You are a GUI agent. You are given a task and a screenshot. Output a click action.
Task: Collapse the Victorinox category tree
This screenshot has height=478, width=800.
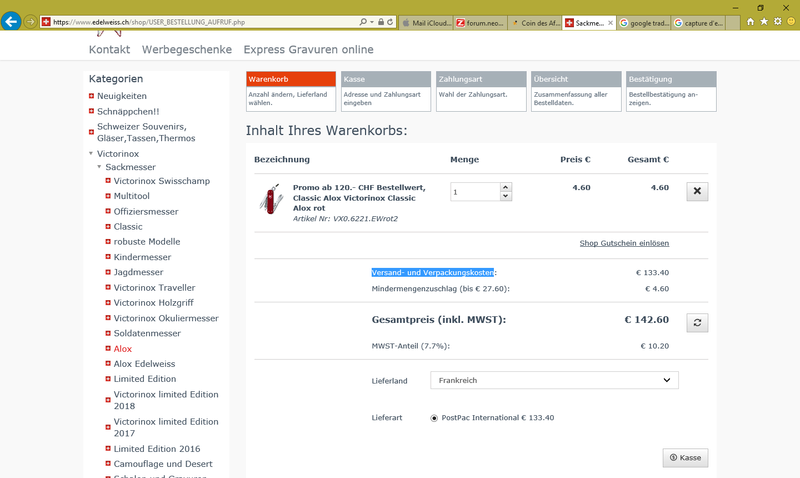coord(91,153)
